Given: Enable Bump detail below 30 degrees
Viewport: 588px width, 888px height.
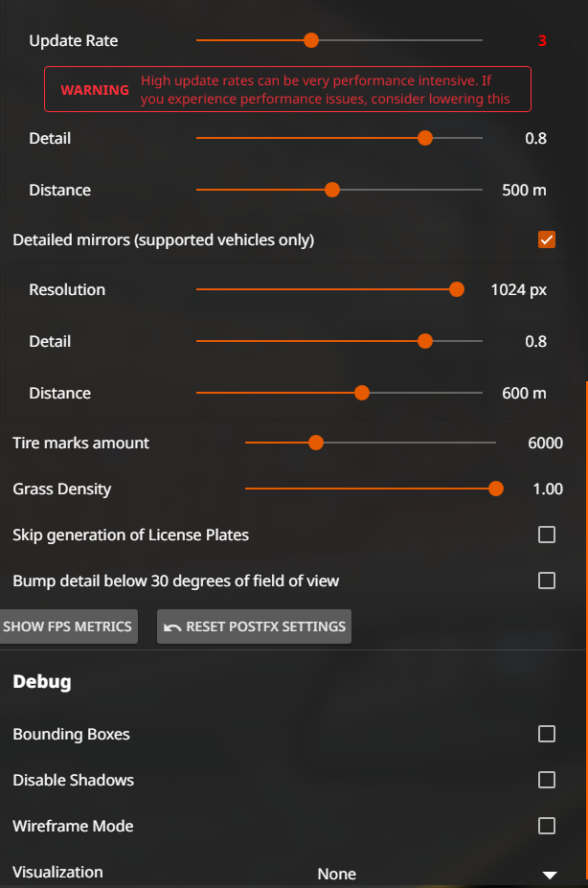Looking at the screenshot, I should point(547,581).
